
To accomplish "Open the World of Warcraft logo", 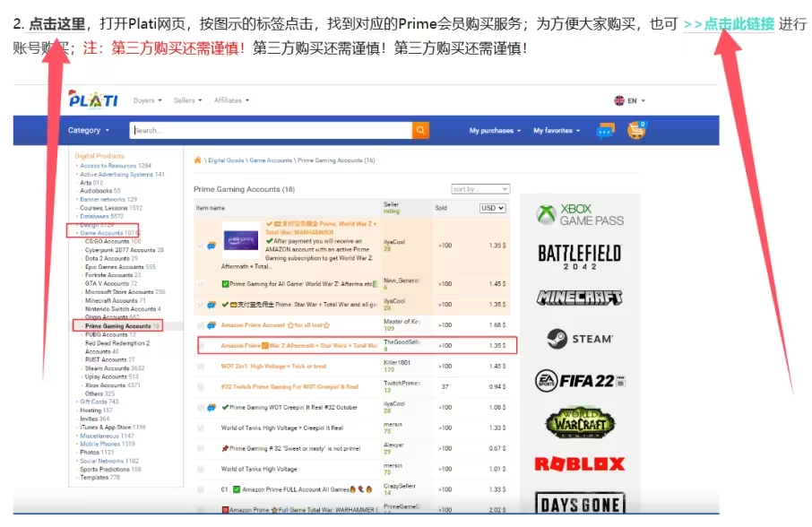I will (x=580, y=423).
